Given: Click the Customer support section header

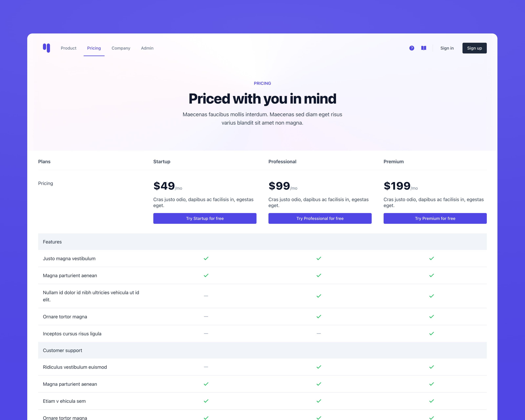Looking at the screenshot, I should (262, 350).
